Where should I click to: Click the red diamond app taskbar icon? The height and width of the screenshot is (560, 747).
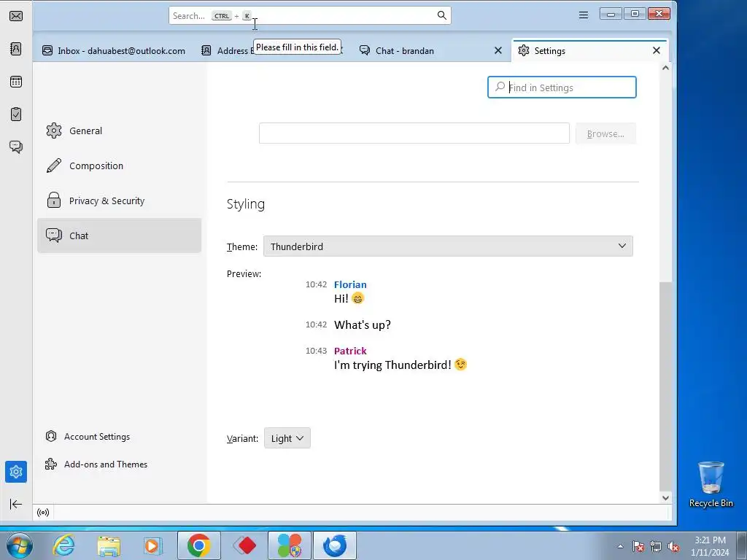(x=244, y=545)
